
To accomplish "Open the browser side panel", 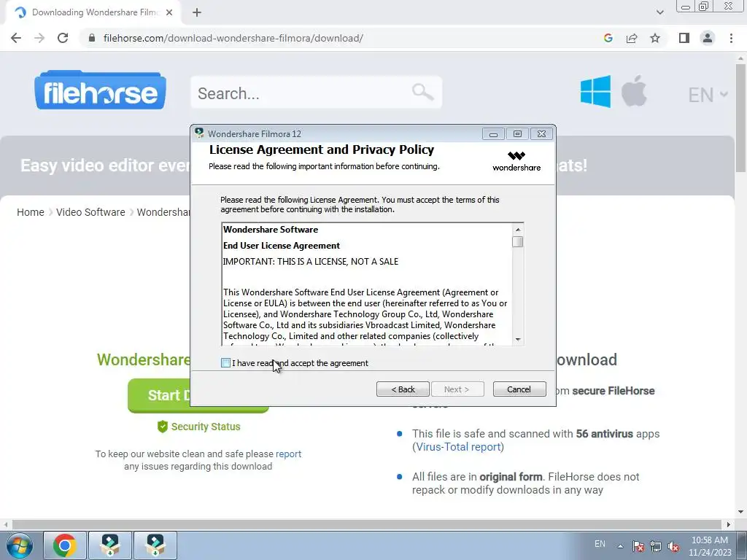I will tap(684, 38).
